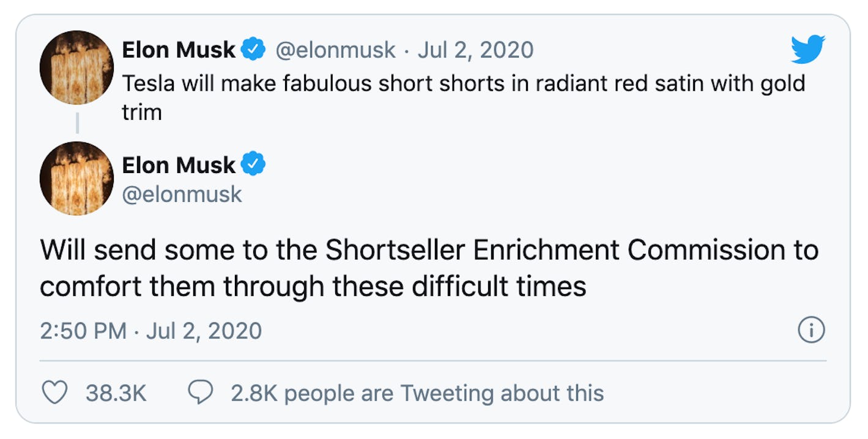
Task: Click Elon Musk's profile avatar on the top tweet
Action: click(76, 67)
